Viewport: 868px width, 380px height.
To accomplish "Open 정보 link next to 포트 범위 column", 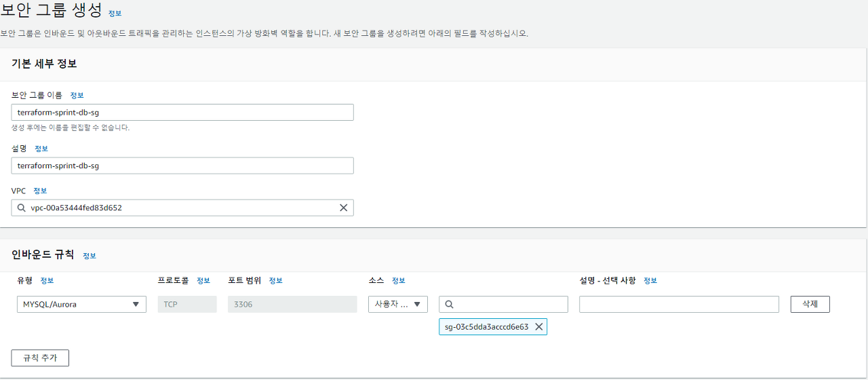I will point(275,280).
